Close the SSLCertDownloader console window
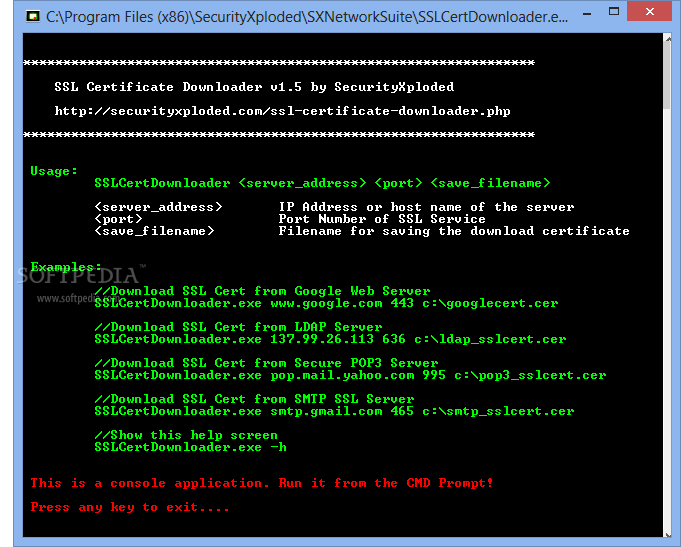The image size is (681, 547). coord(650,12)
